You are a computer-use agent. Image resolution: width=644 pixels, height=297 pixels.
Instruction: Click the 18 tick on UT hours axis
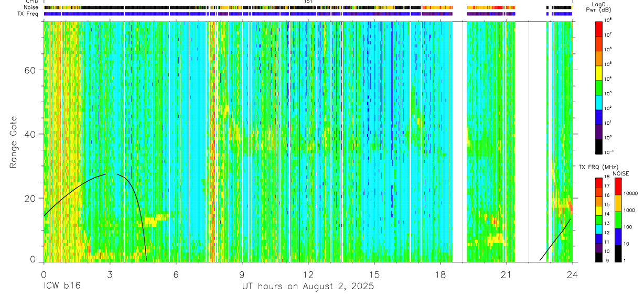pyautogui.click(x=441, y=274)
